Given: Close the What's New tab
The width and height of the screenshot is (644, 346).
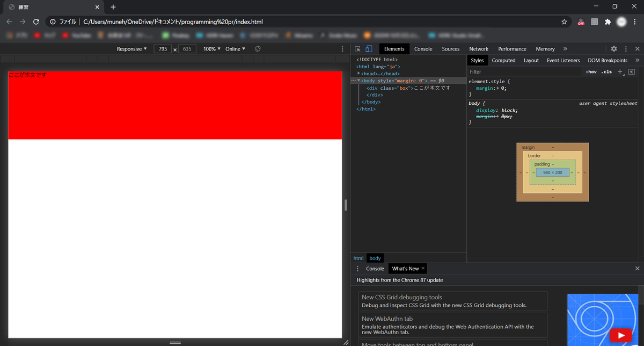Looking at the screenshot, I should click(423, 268).
